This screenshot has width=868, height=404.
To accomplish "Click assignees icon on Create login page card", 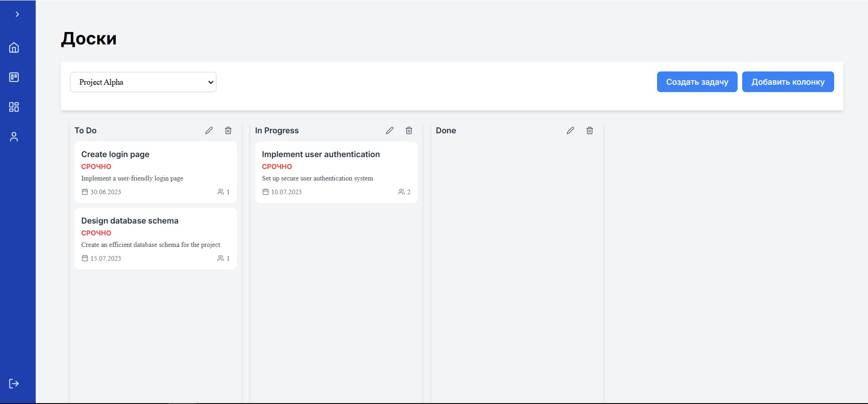I will [x=221, y=192].
